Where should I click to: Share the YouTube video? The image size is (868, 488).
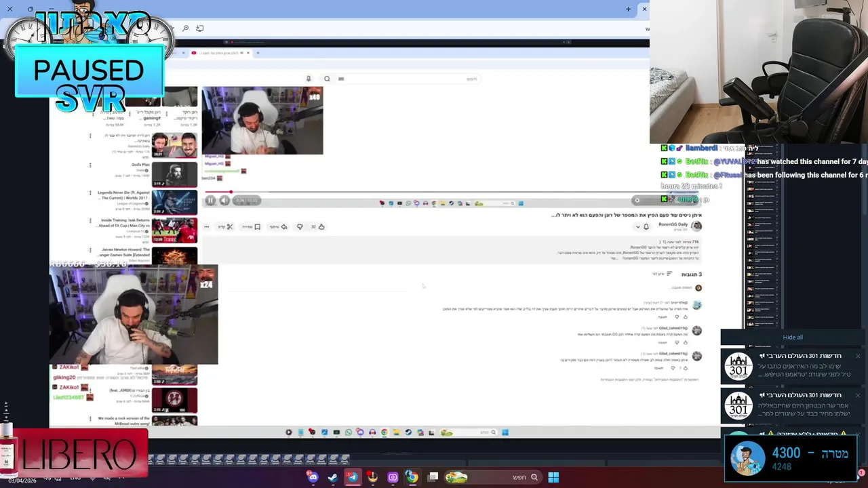(x=279, y=226)
